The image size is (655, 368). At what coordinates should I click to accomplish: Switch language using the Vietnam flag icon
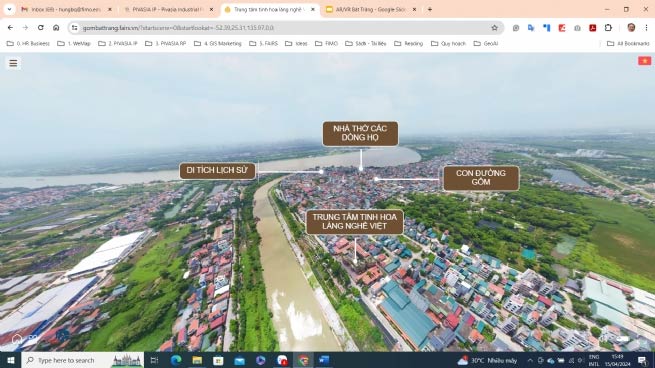click(x=645, y=61)
